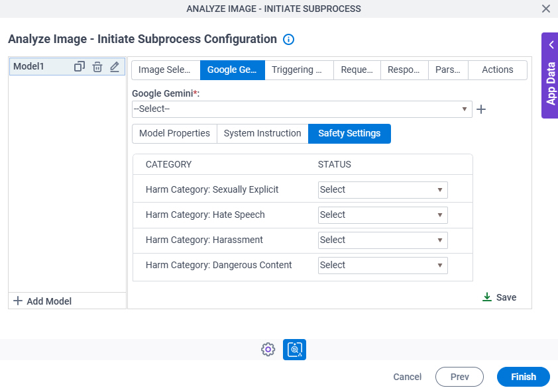Open Hate Speech status dropdown

click(382, 215)
